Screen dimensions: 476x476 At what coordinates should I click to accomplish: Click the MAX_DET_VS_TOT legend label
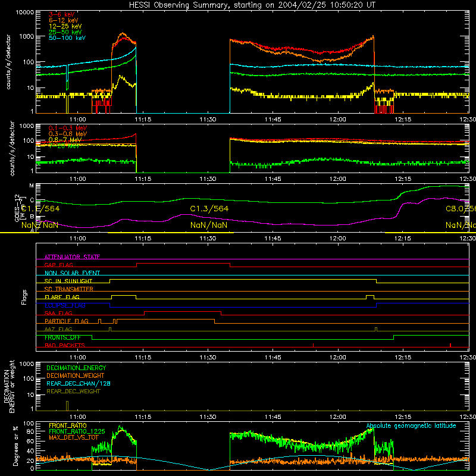click(x=74, y=437)
